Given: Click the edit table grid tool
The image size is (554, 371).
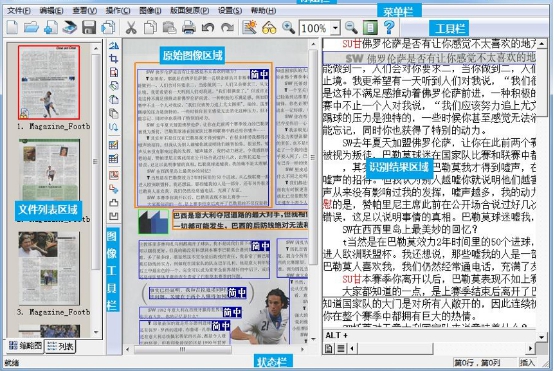Looking at the screenshot, I should click(113, 159).
